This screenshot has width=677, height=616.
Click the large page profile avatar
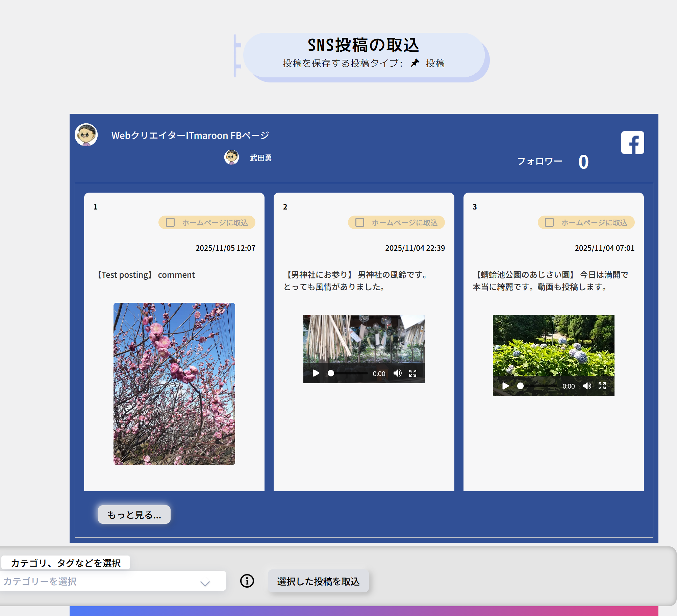click(x=86, y=135)
